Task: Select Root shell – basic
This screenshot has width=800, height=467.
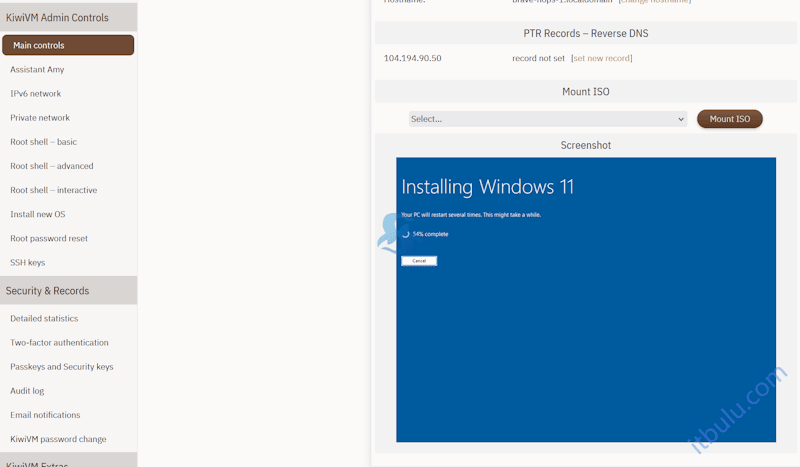Action: (x=43, y=142)
